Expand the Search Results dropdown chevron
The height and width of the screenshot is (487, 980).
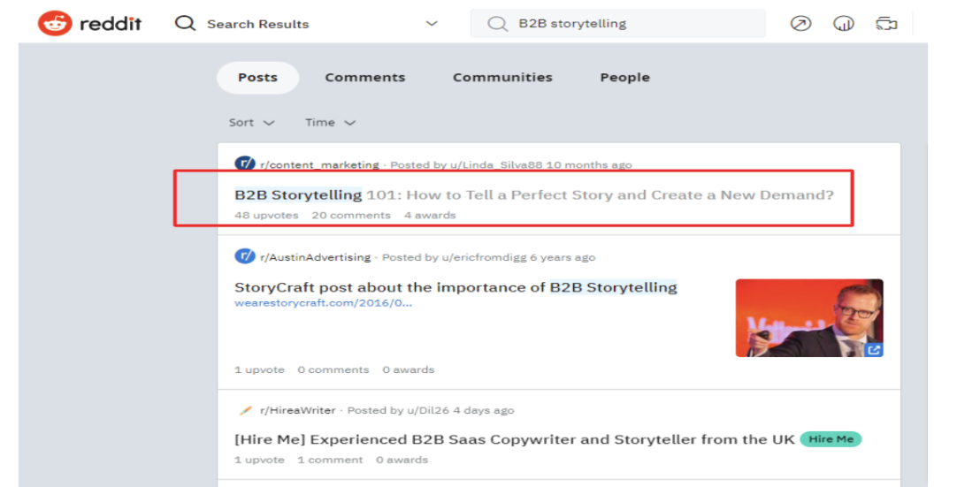432,24
